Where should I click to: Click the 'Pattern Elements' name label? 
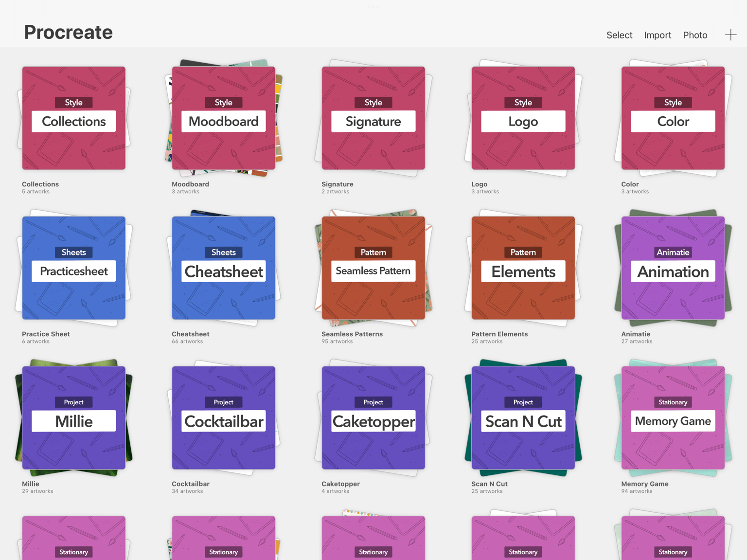(499, 334)
